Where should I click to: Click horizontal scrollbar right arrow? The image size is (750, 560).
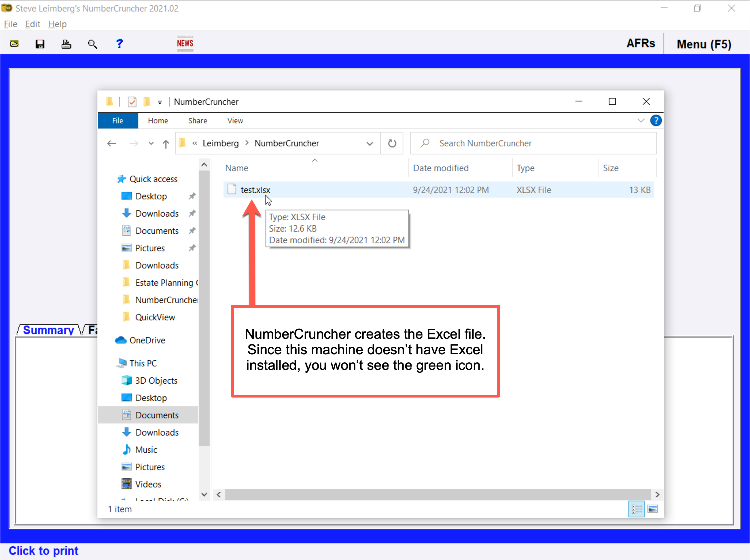(657, 495)
